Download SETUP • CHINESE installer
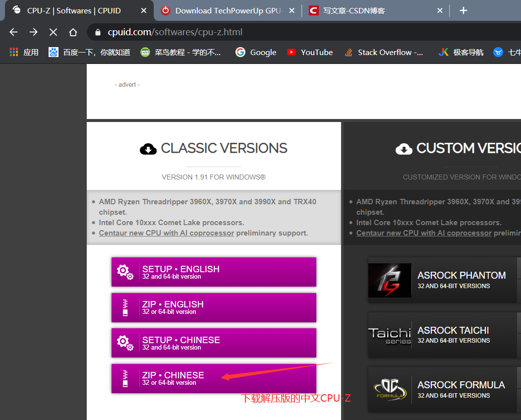 (214, 343)
